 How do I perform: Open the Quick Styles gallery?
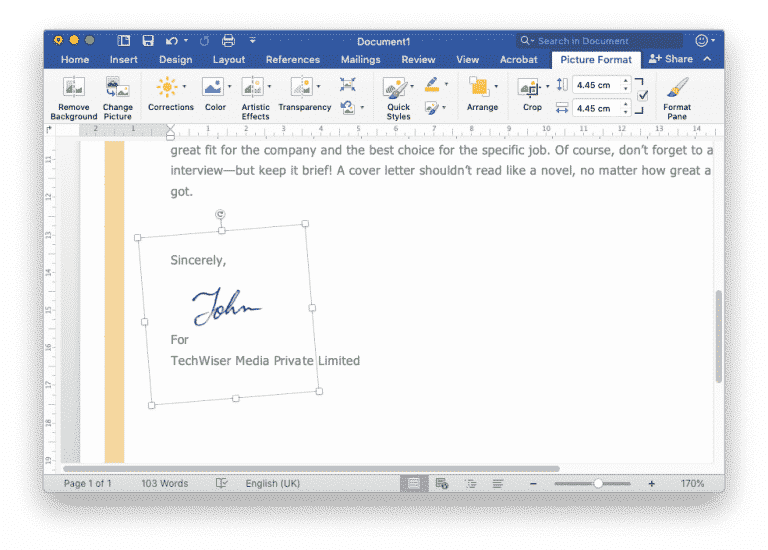[395, 88]
